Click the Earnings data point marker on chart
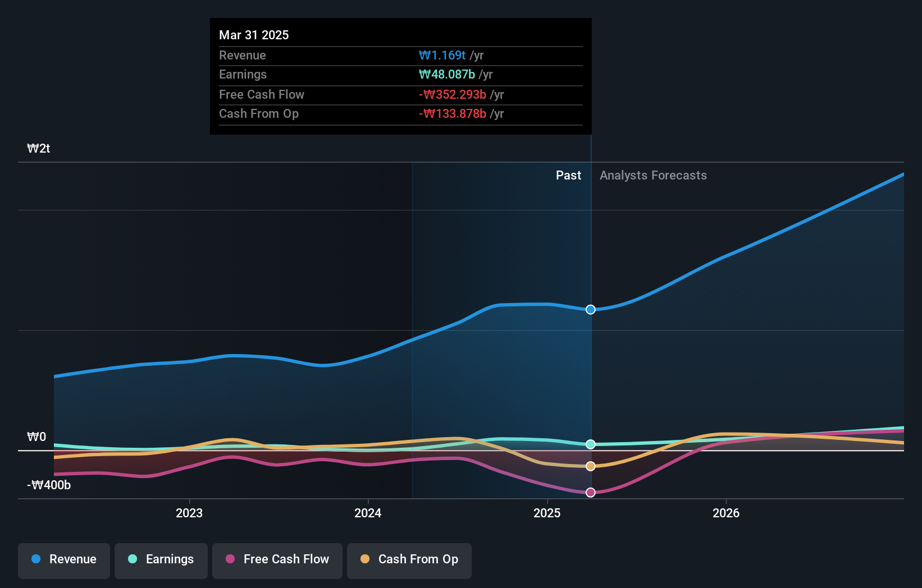The width and height of the screenshot is (922, 588). coord(590,444)
